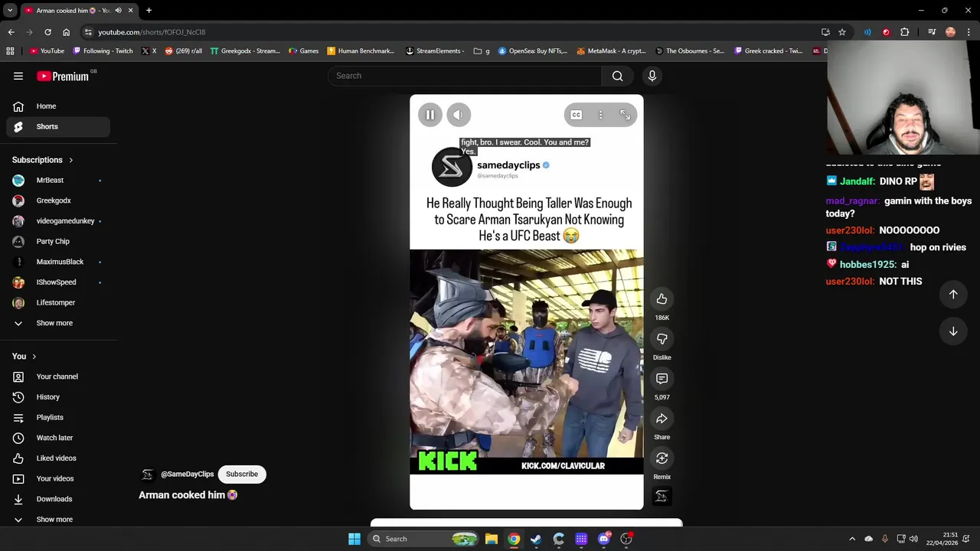This screenshot has height=551, width=980.
Task: Open the Lifestomper subscription
Action: [x=58, y=302]
